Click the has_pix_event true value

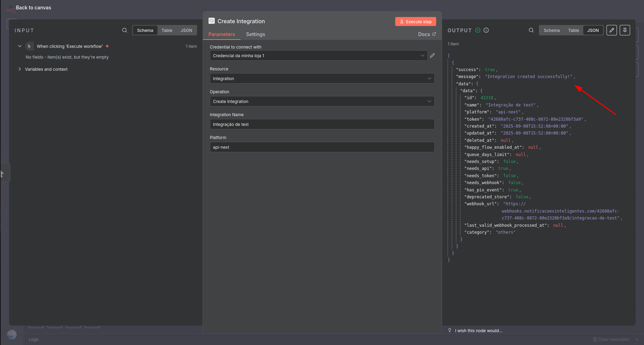513,190
